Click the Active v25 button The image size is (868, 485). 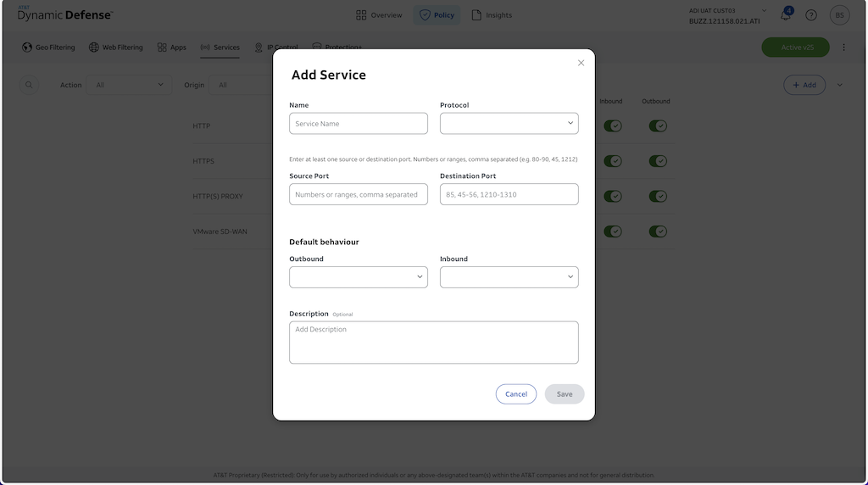pos(795,47)
